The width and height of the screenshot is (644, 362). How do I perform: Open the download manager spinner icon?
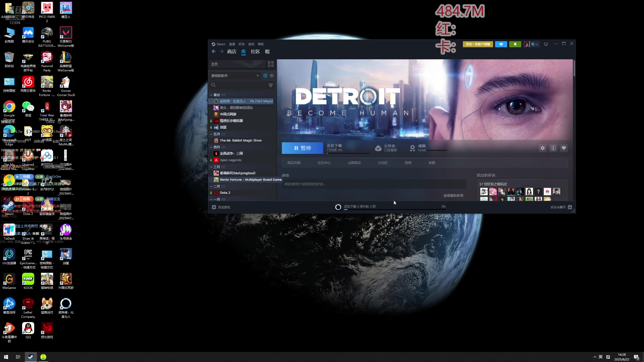click(338, 207)
